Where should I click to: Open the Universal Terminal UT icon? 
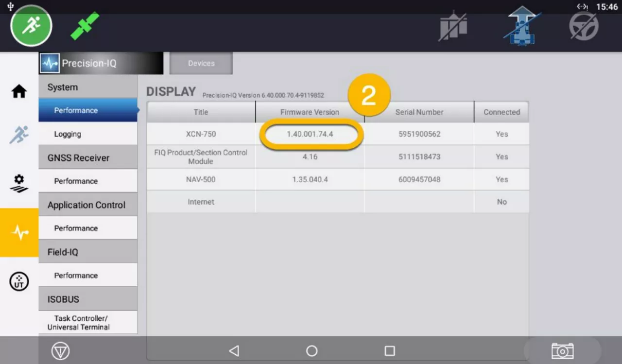pos(19,281)
